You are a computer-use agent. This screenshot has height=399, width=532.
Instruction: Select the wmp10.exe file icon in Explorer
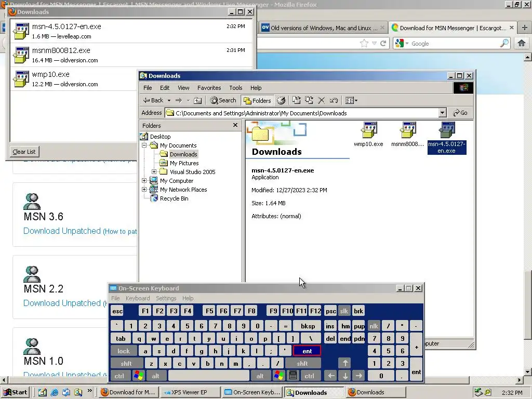[368, 135]
